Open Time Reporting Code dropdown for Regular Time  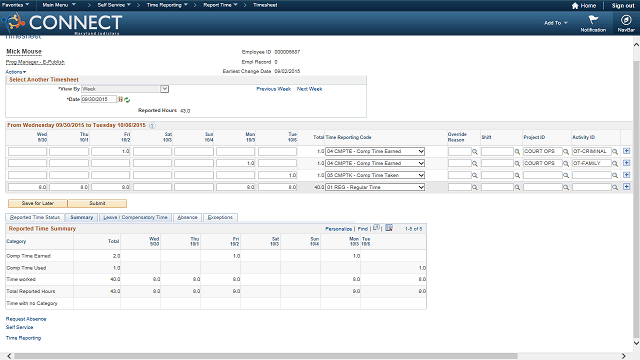click(x=375, y=187)
